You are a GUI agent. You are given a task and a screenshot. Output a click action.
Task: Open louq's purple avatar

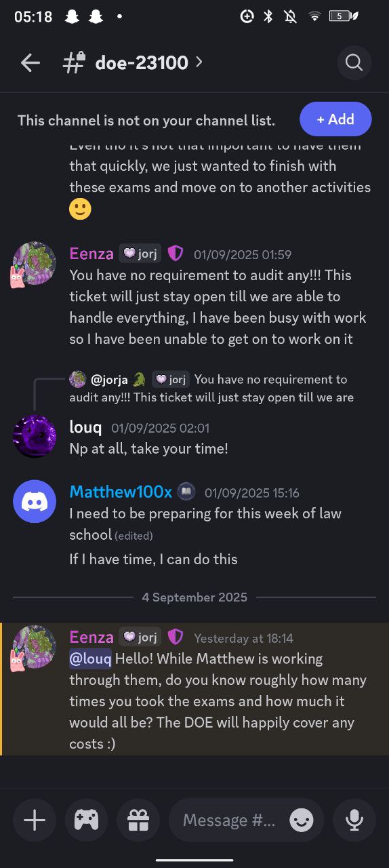[x=35, y=437]
